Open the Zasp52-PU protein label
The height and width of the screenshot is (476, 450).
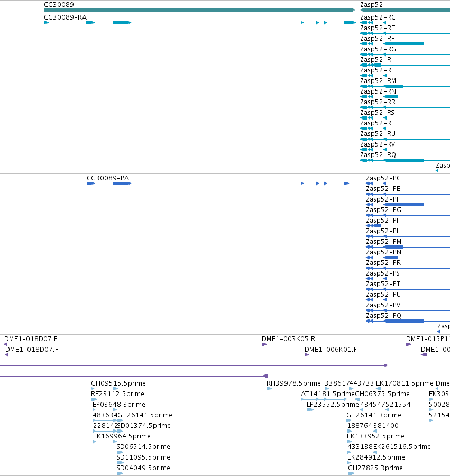[383, 295]
